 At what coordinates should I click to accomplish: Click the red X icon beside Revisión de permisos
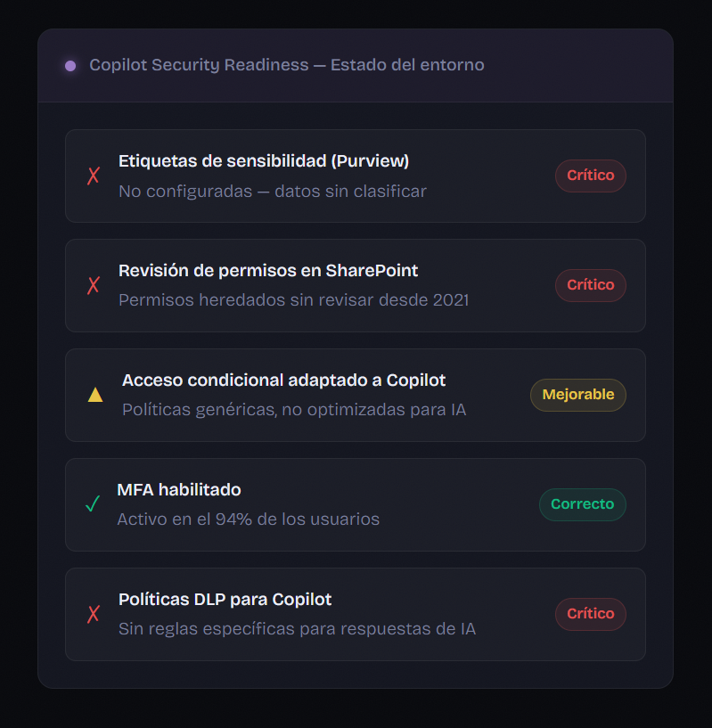point(94,285)
